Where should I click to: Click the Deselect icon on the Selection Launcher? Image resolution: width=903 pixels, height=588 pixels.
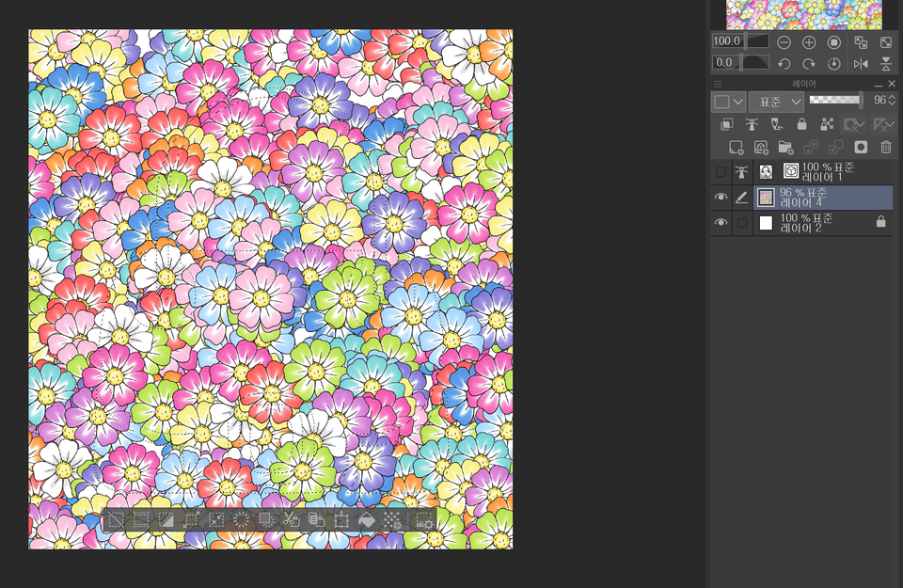click(x=114, y=519)
